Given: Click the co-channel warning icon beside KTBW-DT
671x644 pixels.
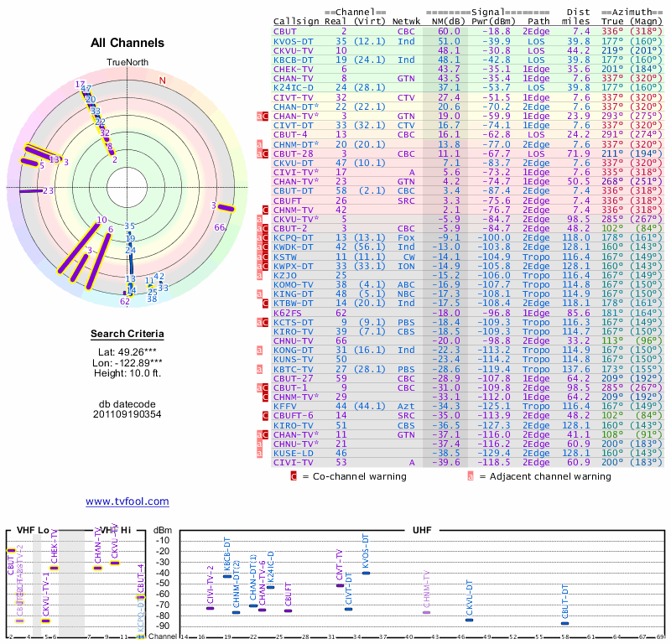Looking at the screenshot, I should point(265,304).
